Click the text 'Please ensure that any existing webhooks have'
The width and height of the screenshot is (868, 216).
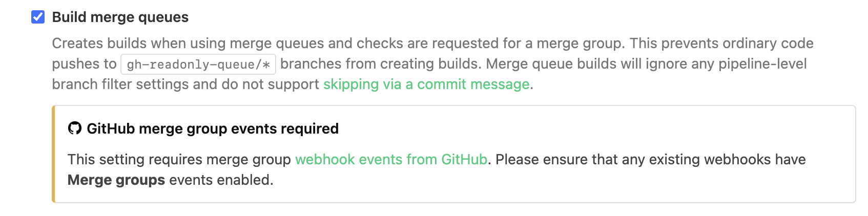(650, 160)
